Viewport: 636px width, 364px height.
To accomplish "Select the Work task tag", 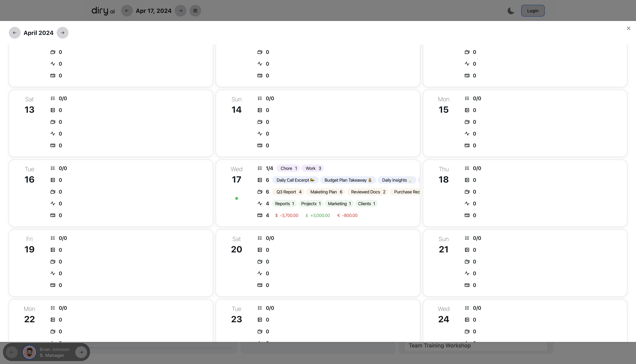I will 313,168.
